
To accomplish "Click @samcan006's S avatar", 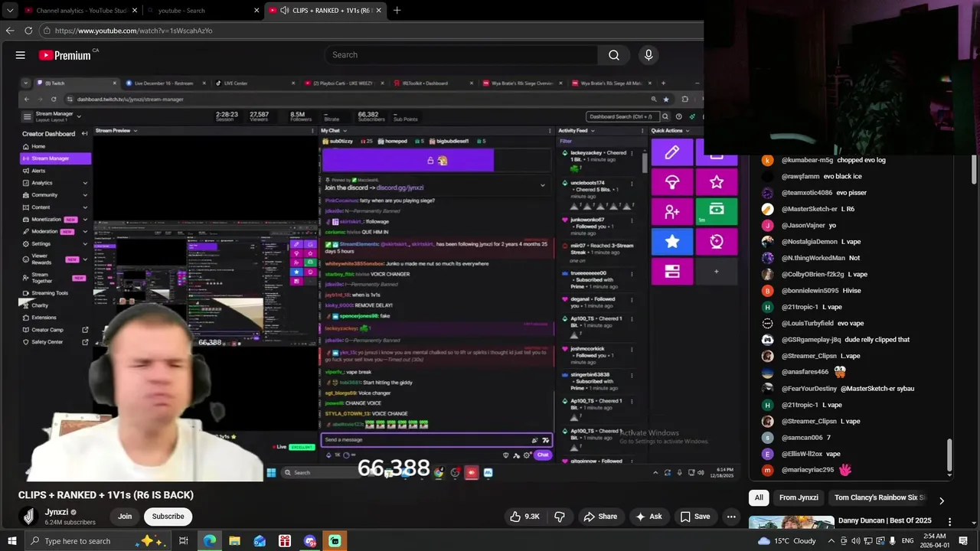I will 767,438.
